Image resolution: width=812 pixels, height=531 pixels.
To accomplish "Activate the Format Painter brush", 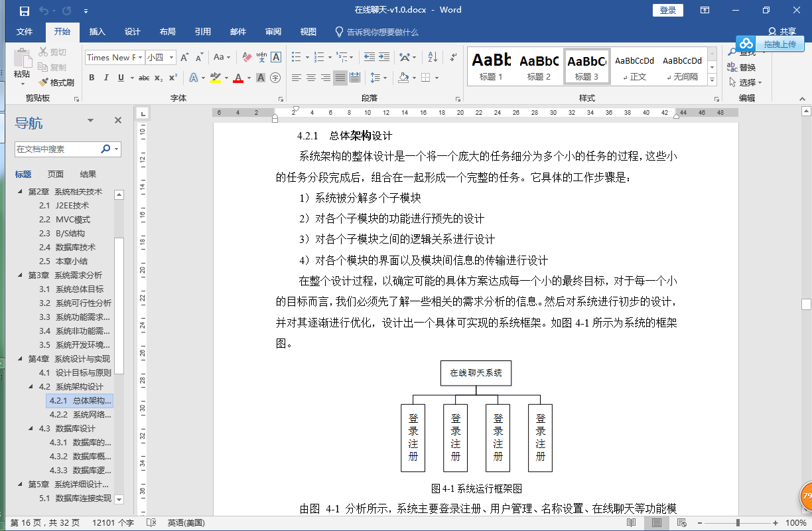I will click(x=56, y=82).
